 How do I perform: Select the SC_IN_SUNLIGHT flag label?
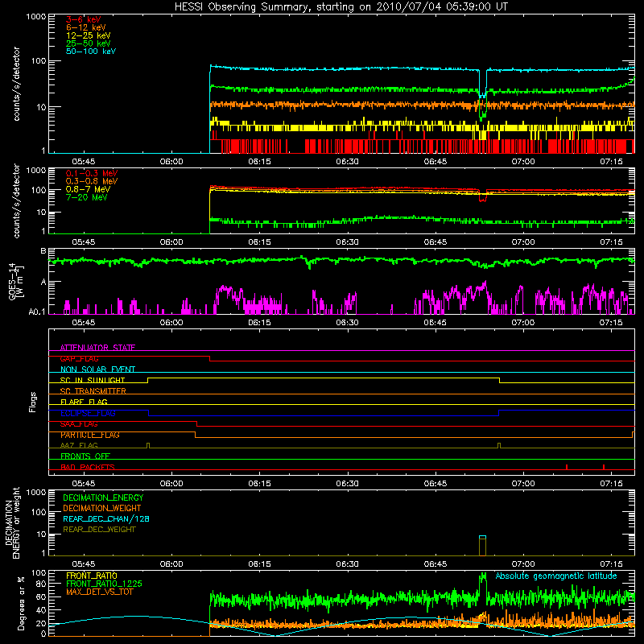[93, 380]
